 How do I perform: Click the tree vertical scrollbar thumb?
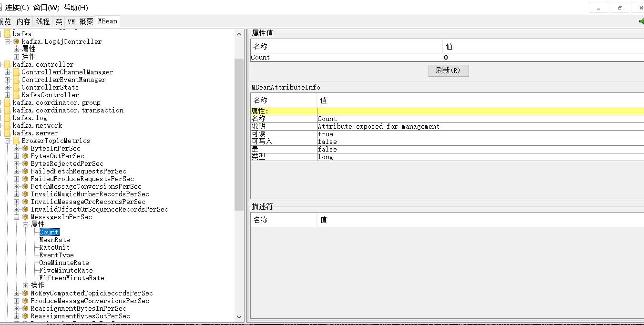tap(239, 134)
